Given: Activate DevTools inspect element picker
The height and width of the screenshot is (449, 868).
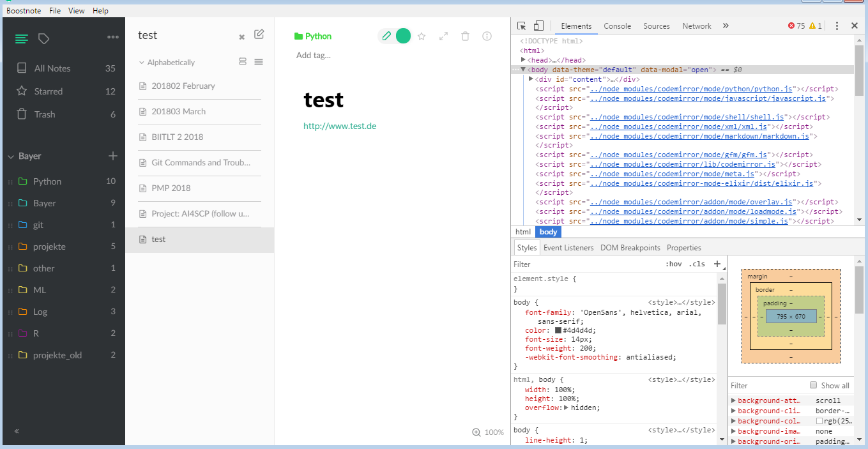Looking at the screenshot, I should [x=522, y=26].
